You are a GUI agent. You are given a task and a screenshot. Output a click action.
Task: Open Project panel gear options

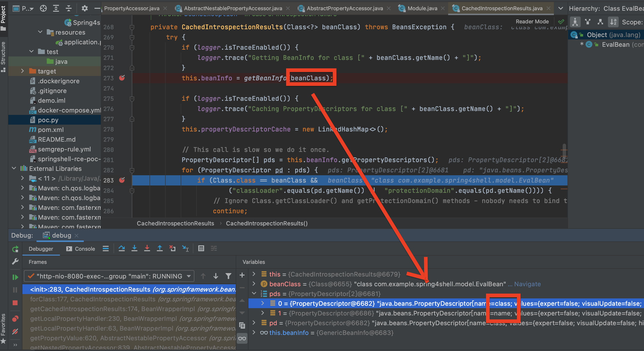(x=85, y=9)
